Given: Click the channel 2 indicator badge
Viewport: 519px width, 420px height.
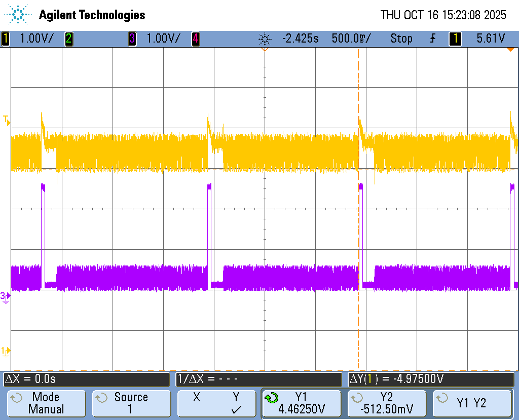Looking at the screenshot, I should 69,39.
